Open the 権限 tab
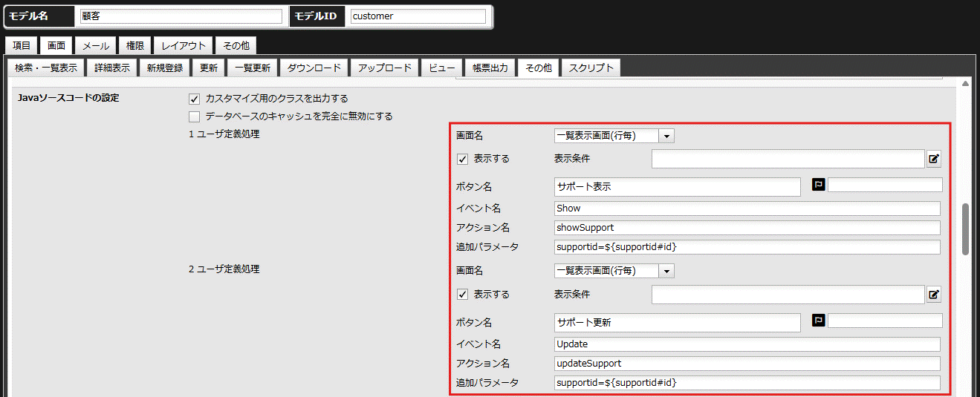Image resolution: width=980 pixels, height=397 pixels. 135,46
